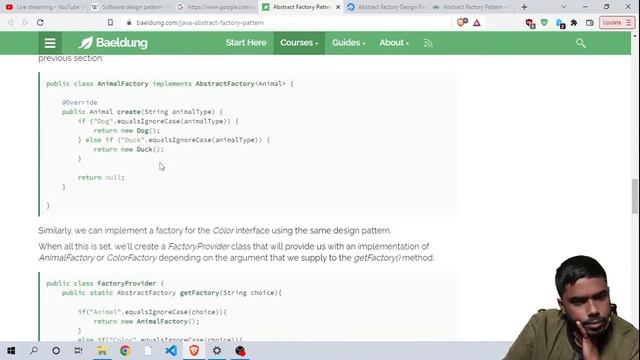Viewport: 640px width, 360px height.
Task: Open File Explorer from the taskbar
Action: pos(102,351)
